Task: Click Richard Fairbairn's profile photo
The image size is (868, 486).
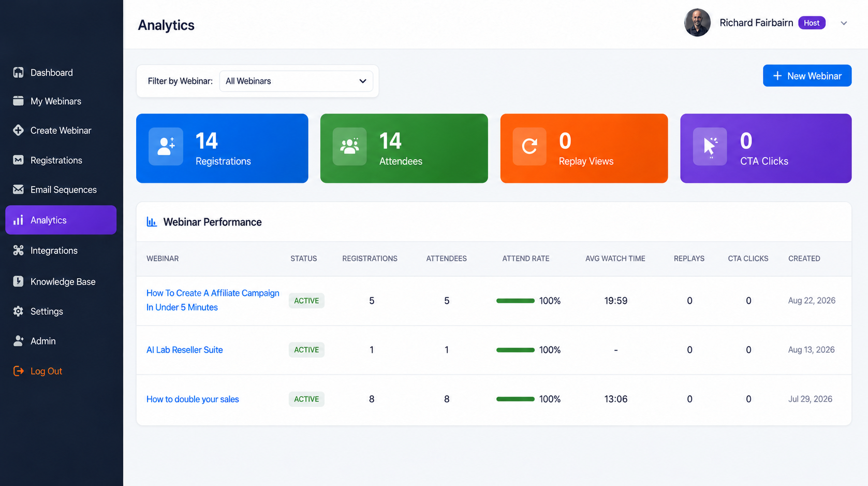Action: [697, 23]
